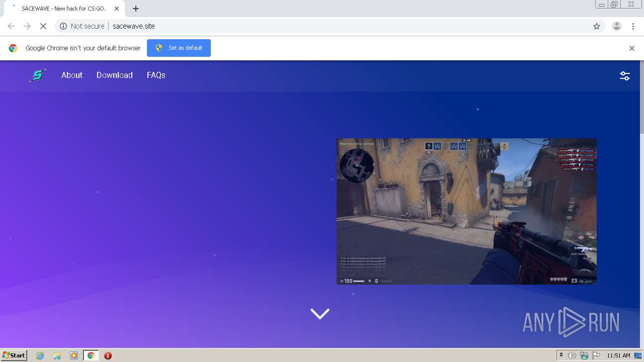Screen dimensions: 644x362
Task: Open the Windows Start menu
Action: click(14, 355)
